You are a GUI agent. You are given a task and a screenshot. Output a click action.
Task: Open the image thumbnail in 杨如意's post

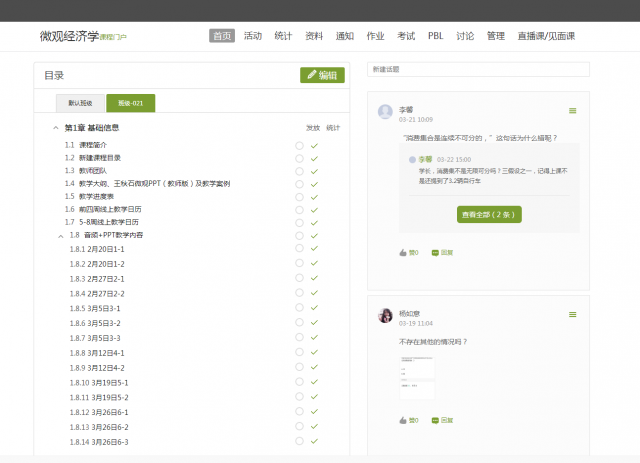point(417,373)
